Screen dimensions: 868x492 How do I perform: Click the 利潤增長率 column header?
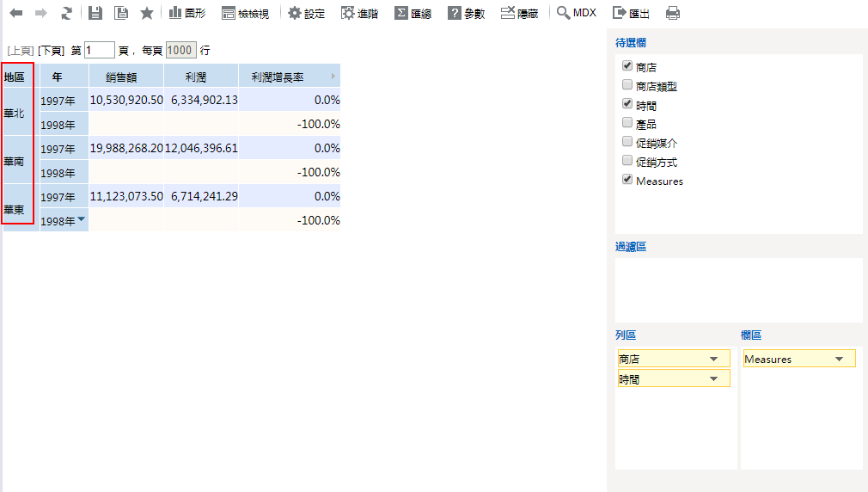277,77
